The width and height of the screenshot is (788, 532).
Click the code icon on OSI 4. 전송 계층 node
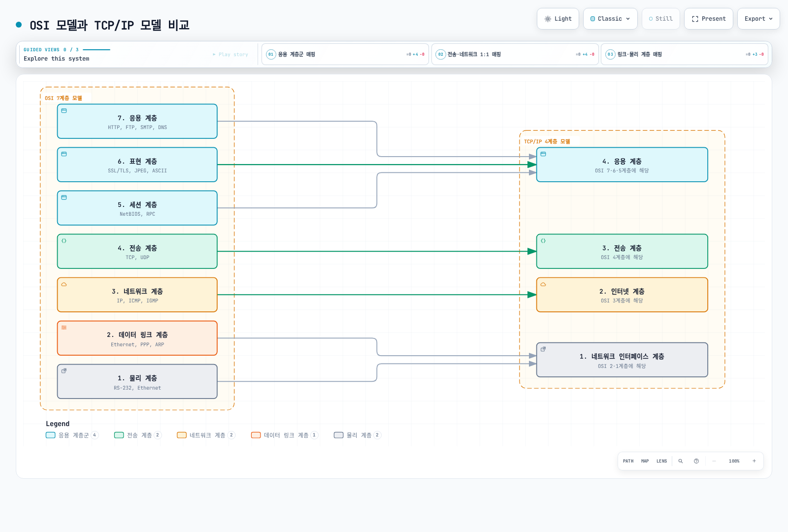point(64,241)
